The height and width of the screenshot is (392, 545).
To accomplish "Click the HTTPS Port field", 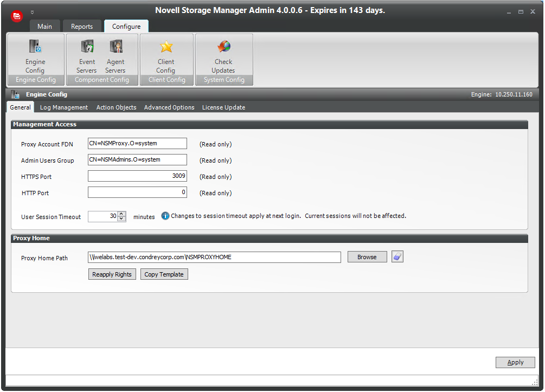I will click(x=137, y=176).
